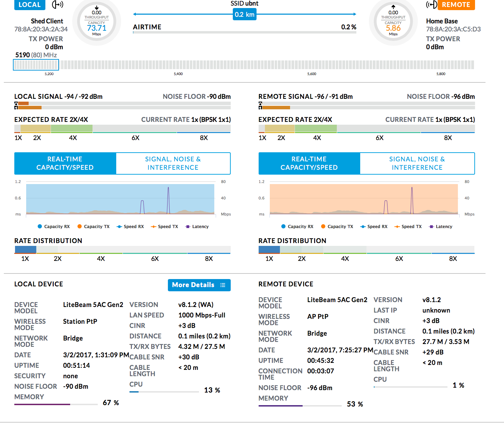The image size is (504, 424).
Task: Click the remote rate distribution bar
Action: (x=366, y=250)
